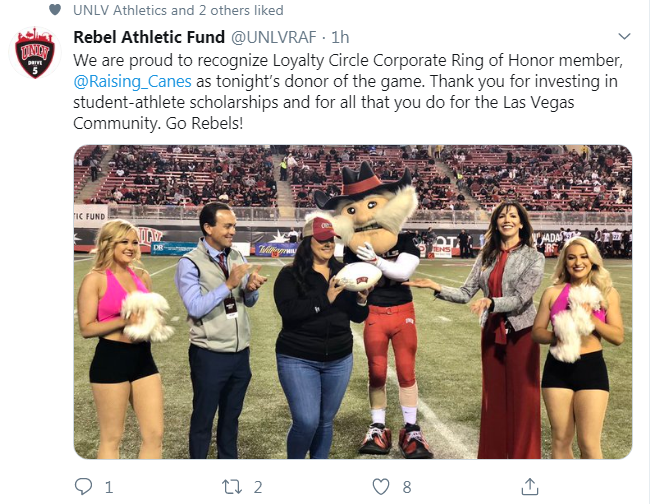
Task: Like the tweet with the heart icon
Action: [x=380, y=487]
